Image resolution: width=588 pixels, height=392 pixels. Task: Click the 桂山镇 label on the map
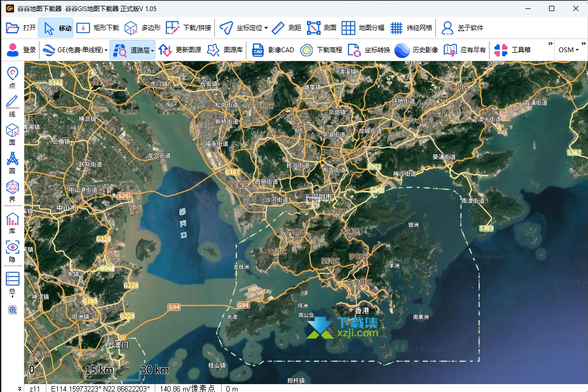217,365
